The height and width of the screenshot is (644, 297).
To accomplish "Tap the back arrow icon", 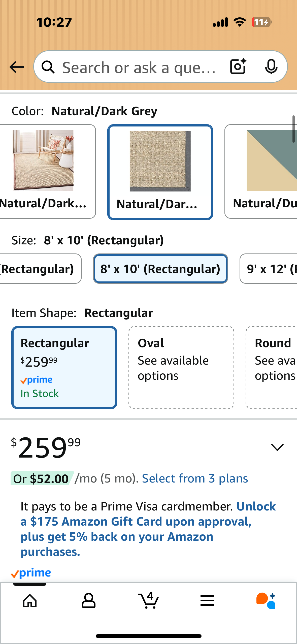I will pos(17,67).
